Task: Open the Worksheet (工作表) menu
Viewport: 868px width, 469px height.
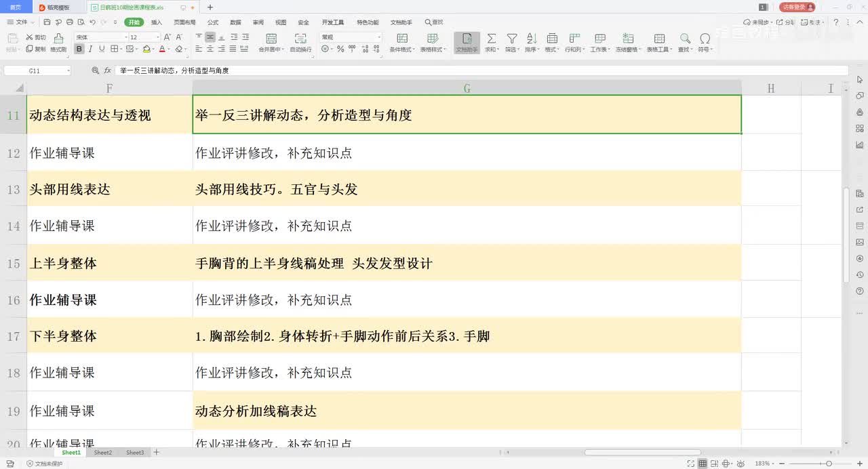Action: 599,43
